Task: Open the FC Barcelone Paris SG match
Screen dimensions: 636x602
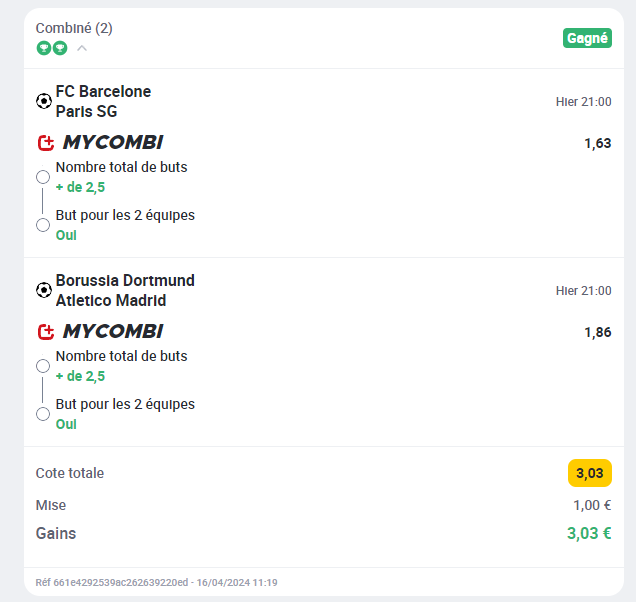Action: (x=103, y=101)
